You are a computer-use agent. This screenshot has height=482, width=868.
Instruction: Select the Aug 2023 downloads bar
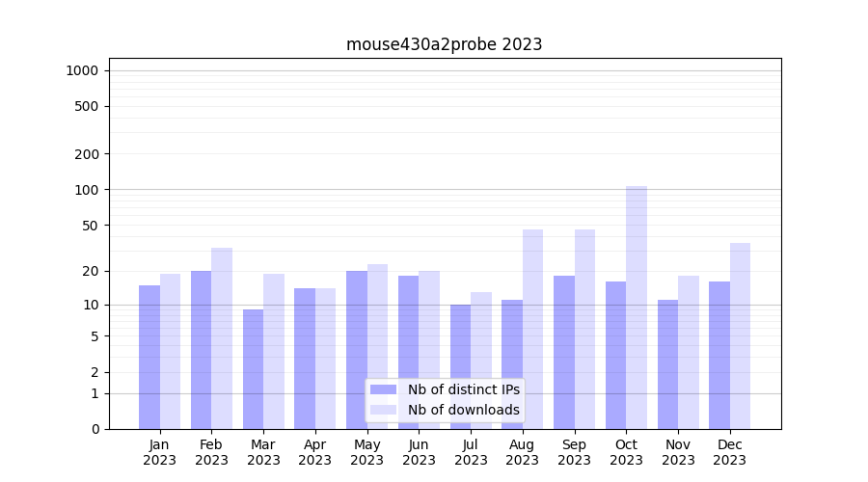pos(532,328)
